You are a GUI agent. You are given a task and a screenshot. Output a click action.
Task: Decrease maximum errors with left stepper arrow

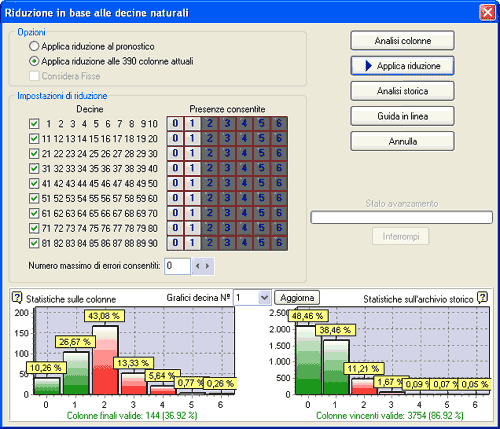coord(198,266)
